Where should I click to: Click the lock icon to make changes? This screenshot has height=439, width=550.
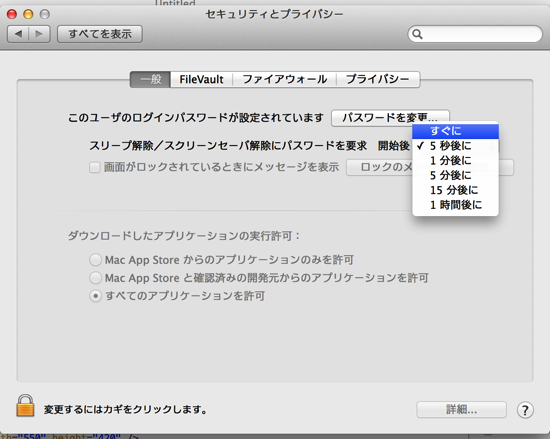point(25,406)
